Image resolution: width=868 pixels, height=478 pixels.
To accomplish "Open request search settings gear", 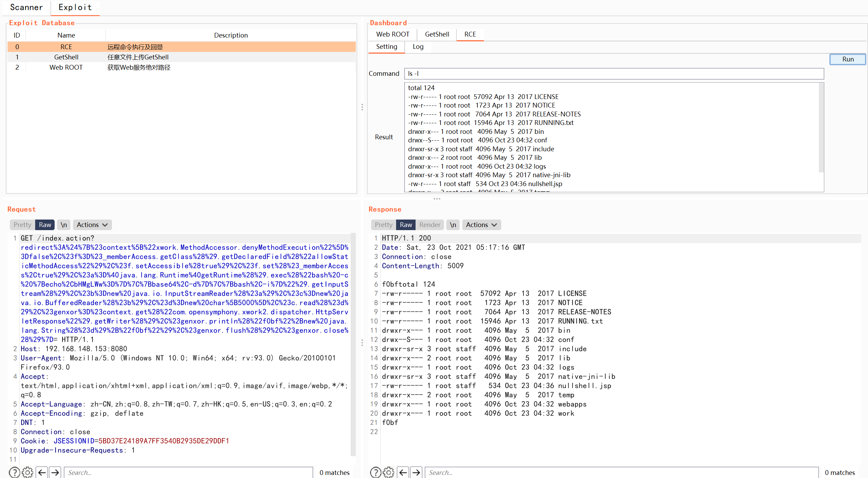I will tap(28, 473).
